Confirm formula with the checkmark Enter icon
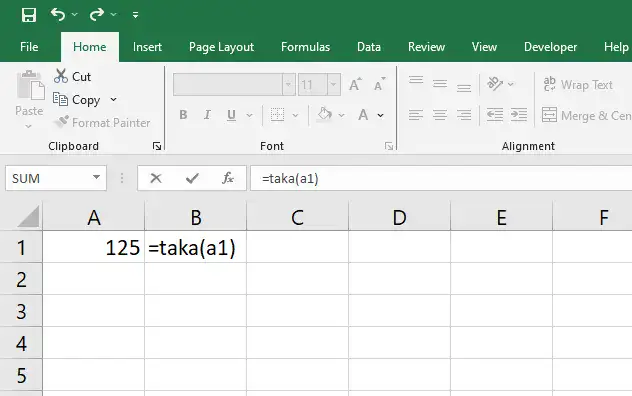 192,178
